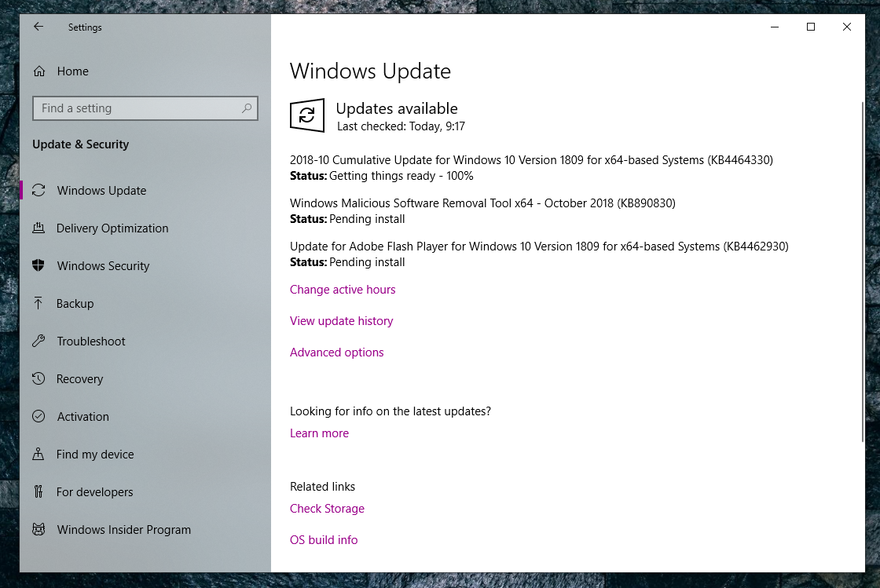Open View update history link
The height and width of the screenshot is (588, 880).
[341, 320]
